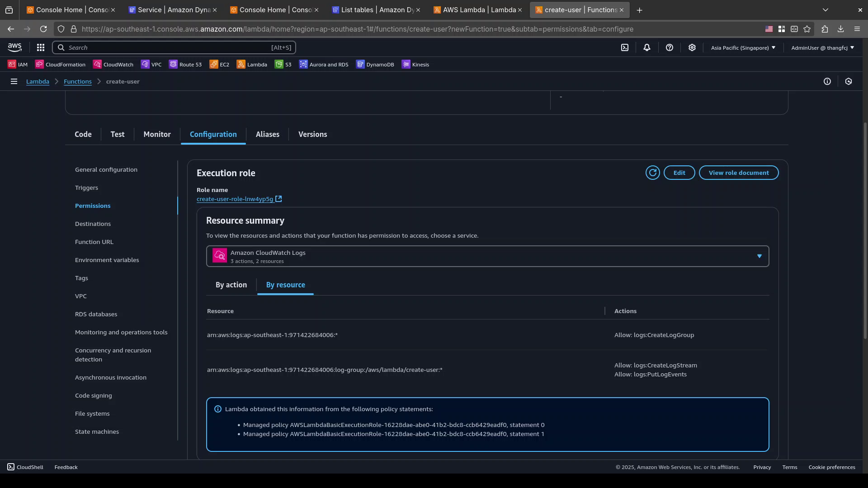The image size is (868, 488).
Task: Open console settings gear
Action: click(x=692, y=47)
